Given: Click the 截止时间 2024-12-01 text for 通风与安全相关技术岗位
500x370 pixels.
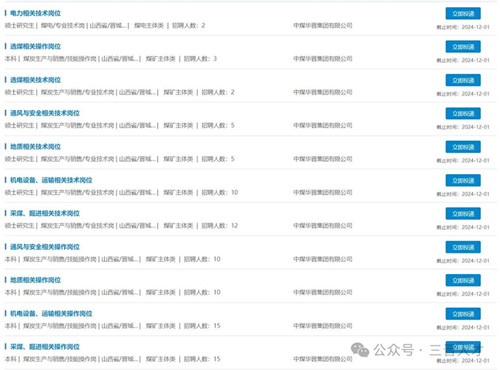Looking at the screenshot, I should (463, 127).
